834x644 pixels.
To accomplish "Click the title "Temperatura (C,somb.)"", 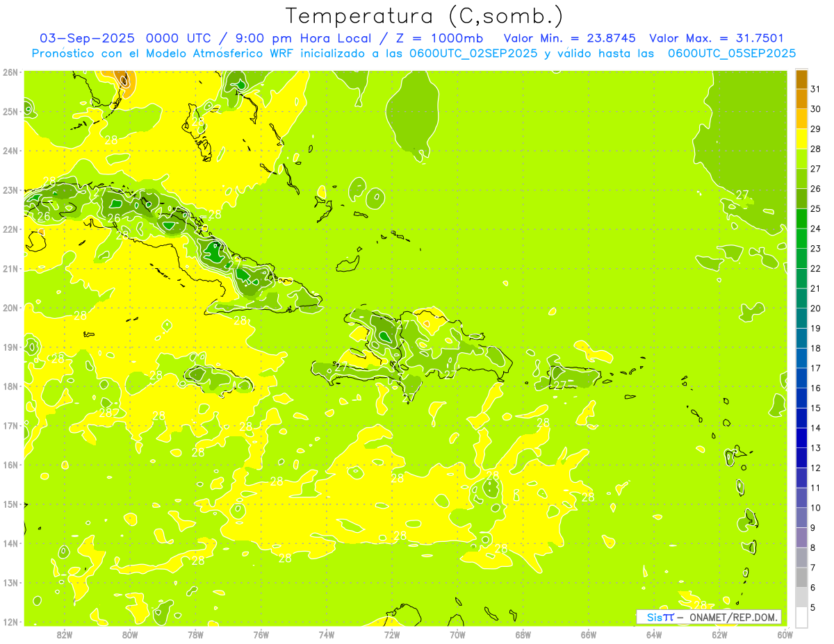I will pos(425,17).
